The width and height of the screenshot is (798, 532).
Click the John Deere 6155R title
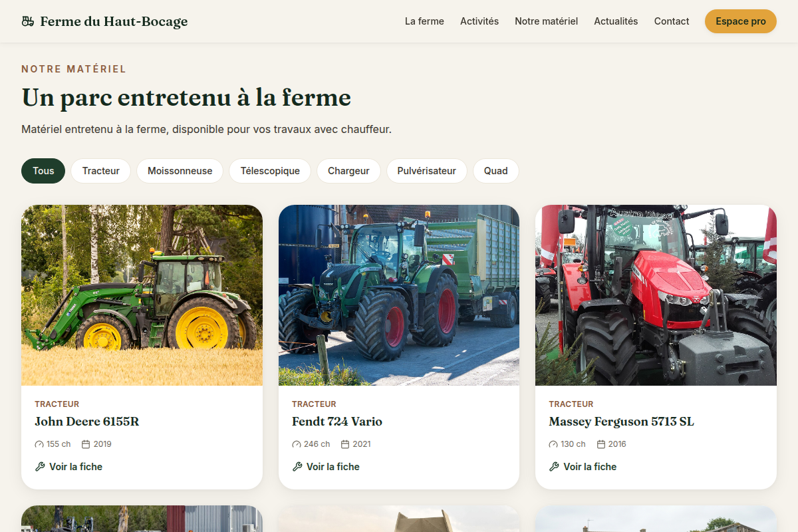pos(87,422)
